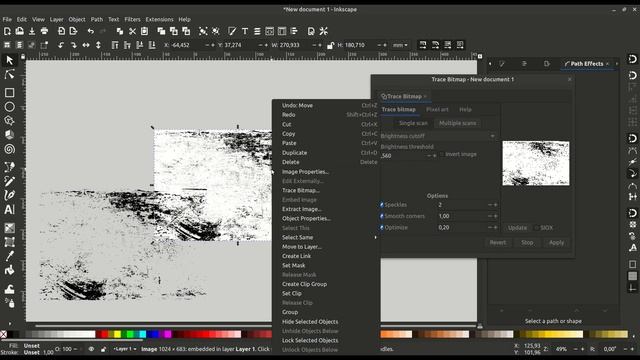Select the Rectangle tool

click(x=9, y=93)
